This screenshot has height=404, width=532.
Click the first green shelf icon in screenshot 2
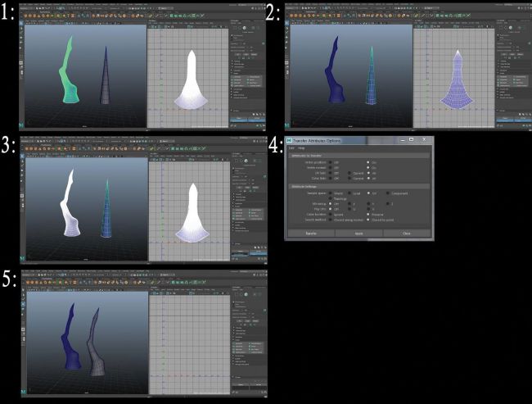(x=438, y=16)
